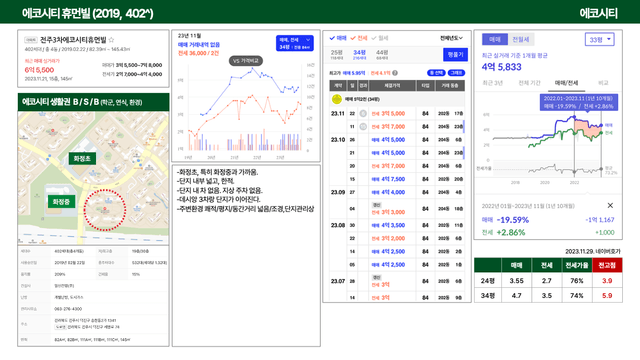Click the 체결가격 column header
The image size is (640, 360).
[x=392, y=85]
